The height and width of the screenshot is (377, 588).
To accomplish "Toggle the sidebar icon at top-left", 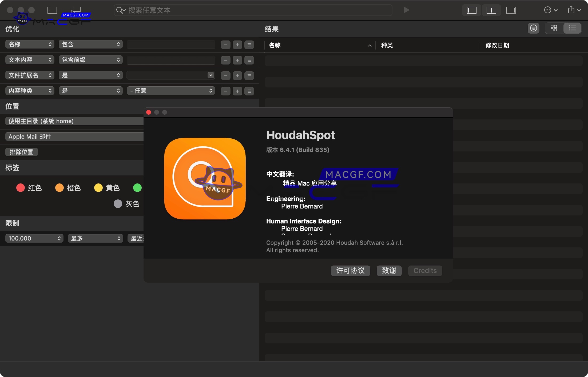I will pyautogui.click(x=52, y=10).
